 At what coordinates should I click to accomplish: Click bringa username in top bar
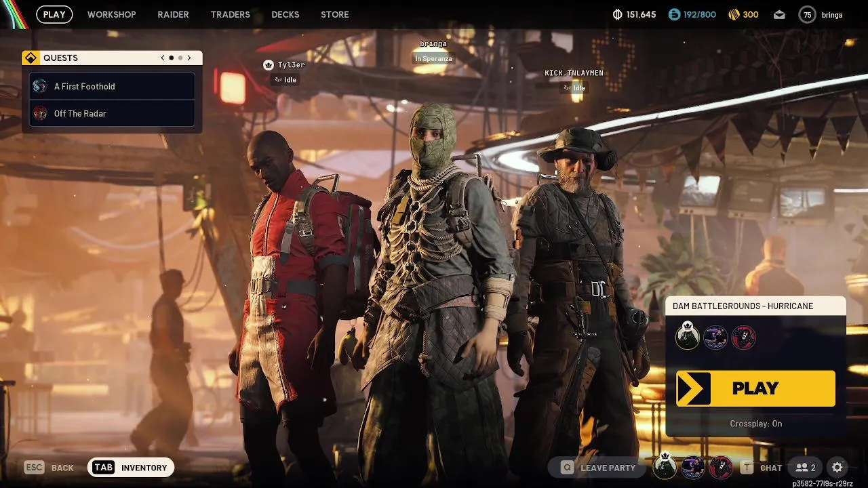click(x=832, y=15)
